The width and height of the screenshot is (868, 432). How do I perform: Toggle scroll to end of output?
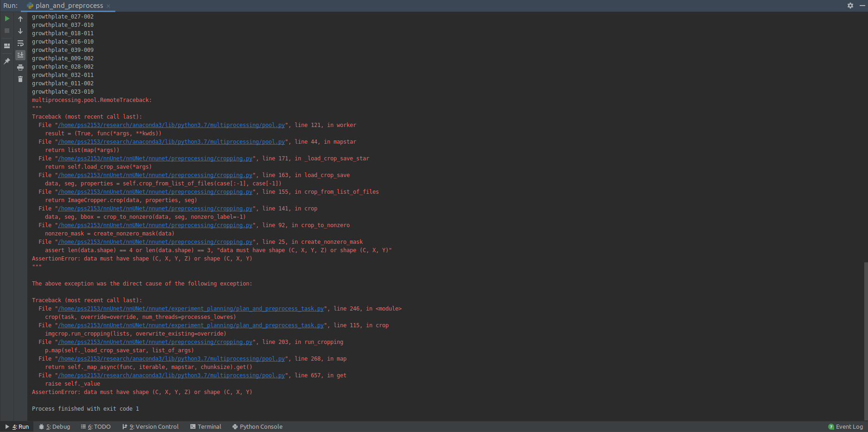[x=20, y=55]
